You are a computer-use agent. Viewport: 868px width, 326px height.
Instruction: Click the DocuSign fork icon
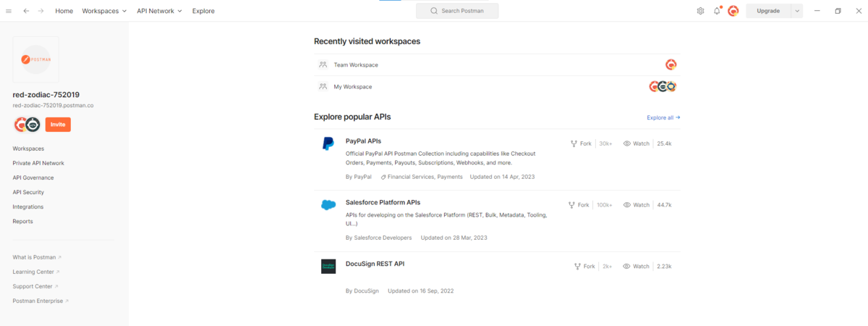577,267
